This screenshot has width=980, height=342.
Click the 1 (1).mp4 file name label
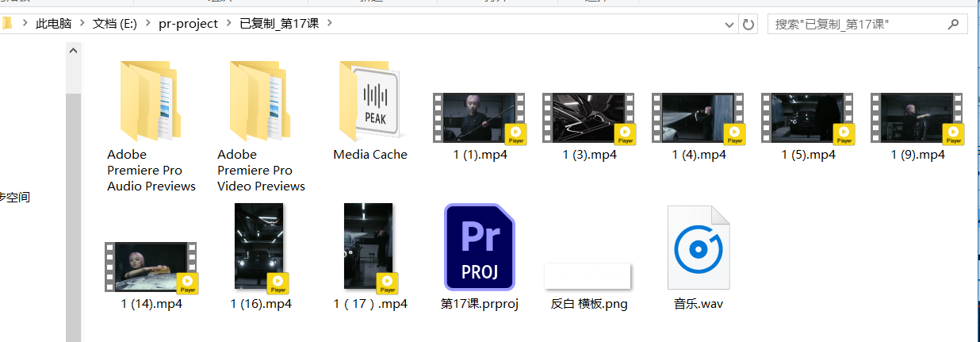480,155
